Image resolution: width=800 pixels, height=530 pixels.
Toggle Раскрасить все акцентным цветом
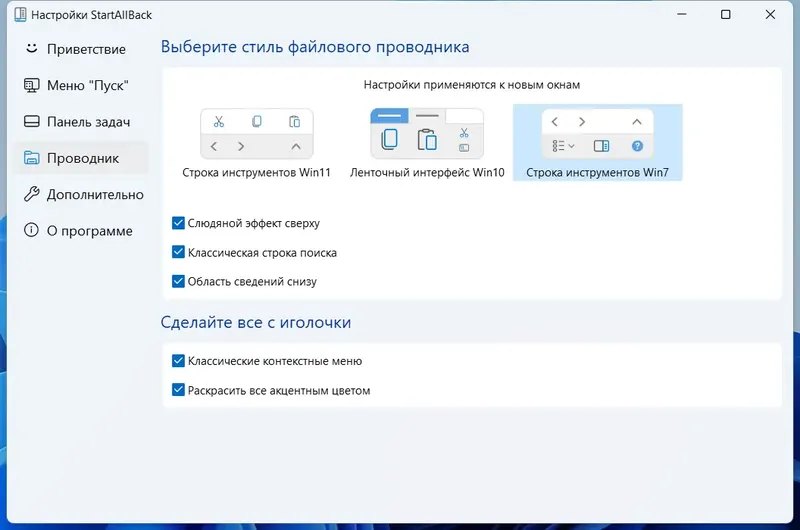pyautogui.click(x=178, y=390)
